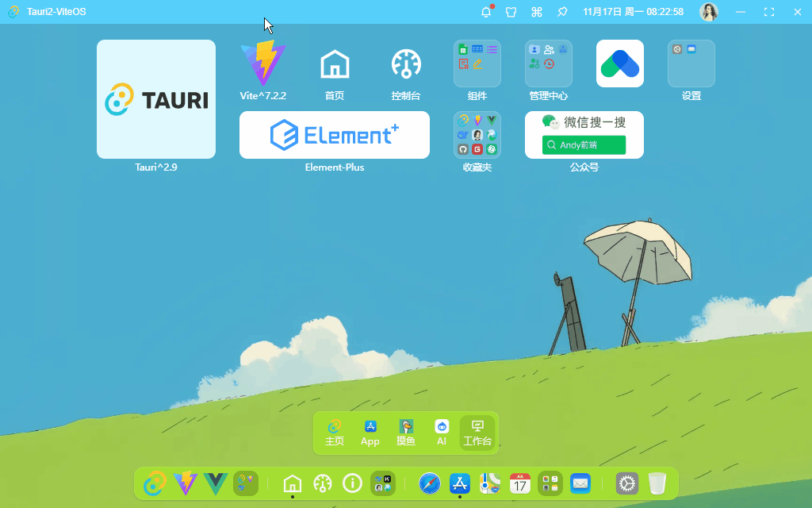Click the GitHub icon inside 收藏夹 folder

tap(463, 149)
